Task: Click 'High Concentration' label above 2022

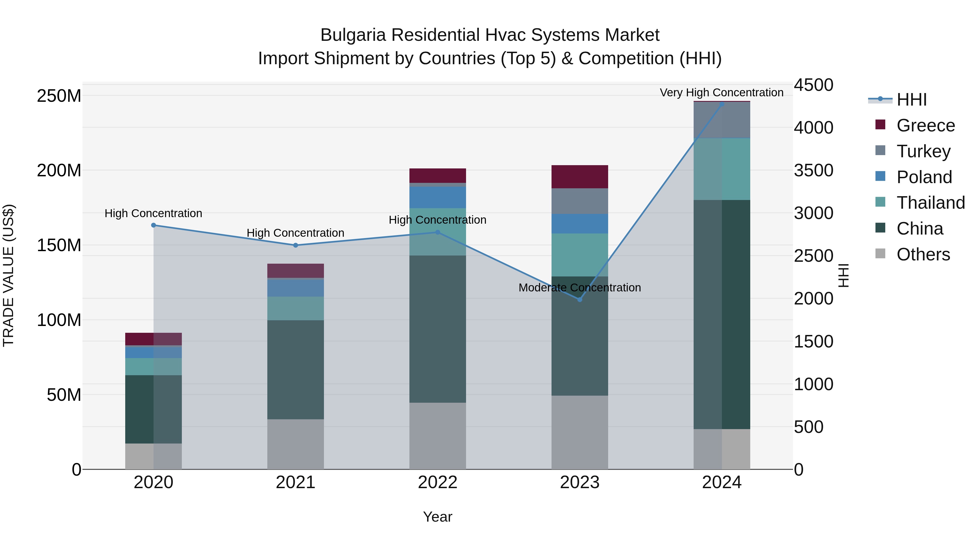Action: tap(437, 220)
